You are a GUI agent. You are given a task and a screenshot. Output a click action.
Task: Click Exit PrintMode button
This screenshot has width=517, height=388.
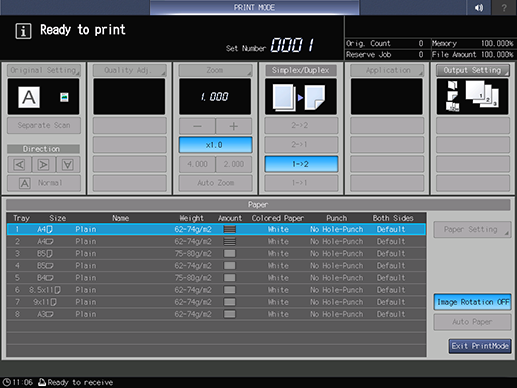(x=480, y=346)
